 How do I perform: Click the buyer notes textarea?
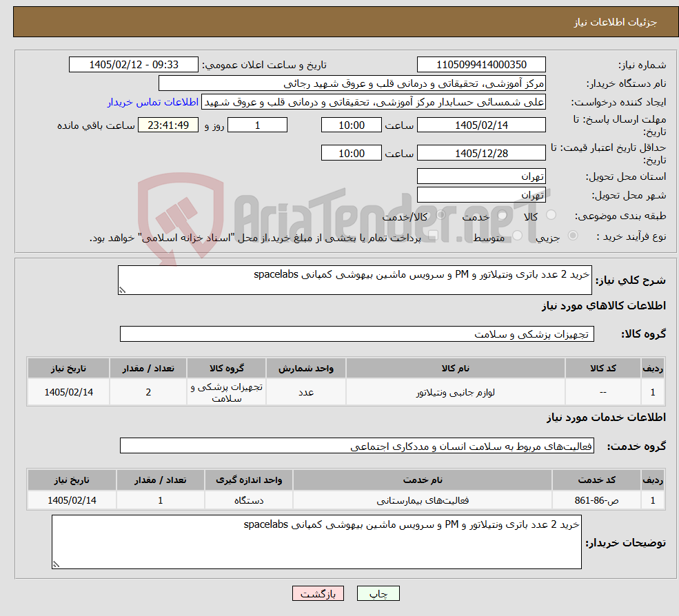pos(316,542)
